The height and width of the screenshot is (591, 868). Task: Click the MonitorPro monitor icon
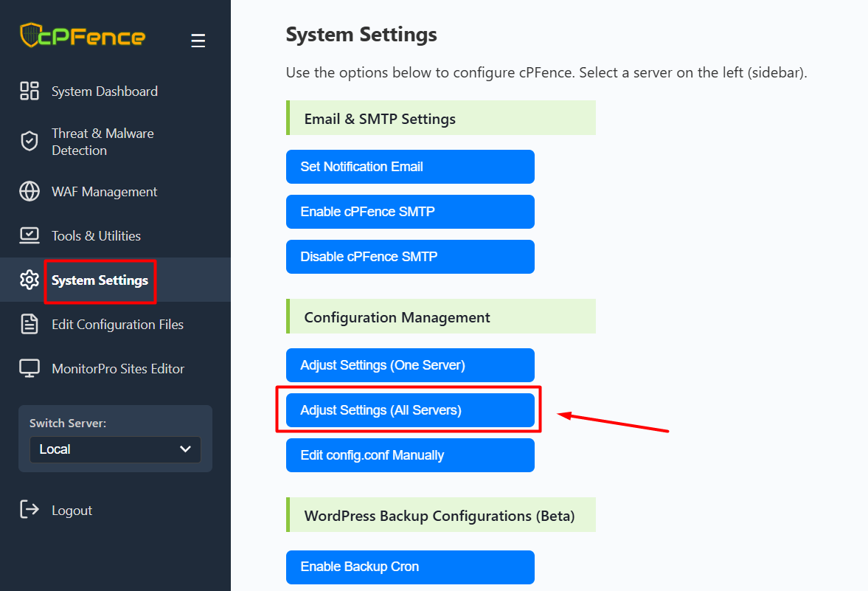pos(29,369)
